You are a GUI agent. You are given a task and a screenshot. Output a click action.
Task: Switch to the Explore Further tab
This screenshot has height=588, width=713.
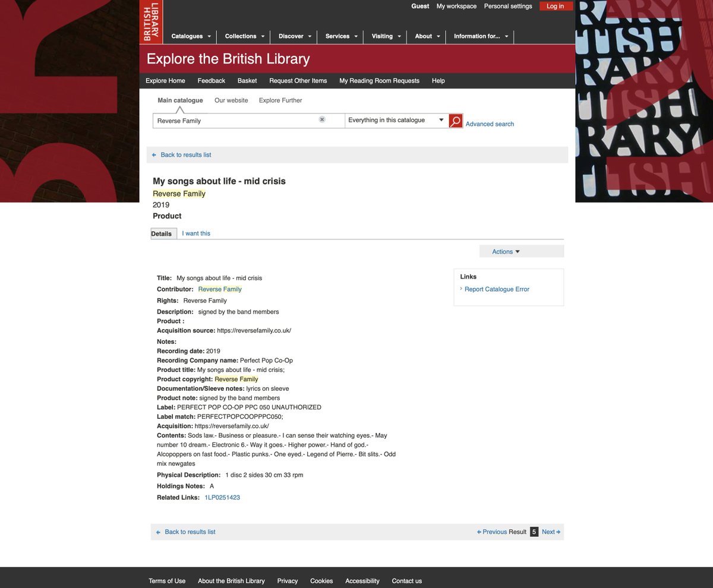280,100
